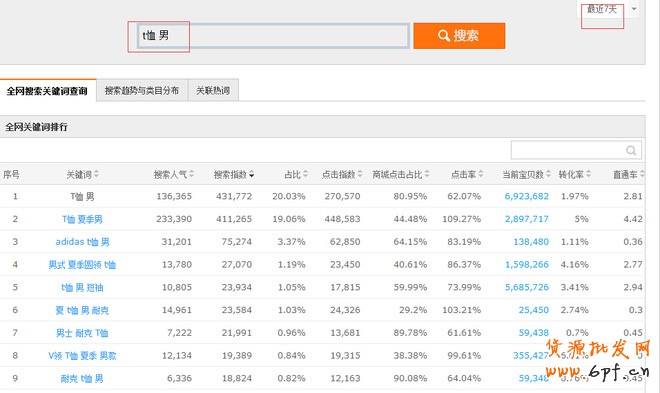660x393 pixels.
Task: Click mall click share 90.08%
Action: pyautogui.click(x=410, y=378)
